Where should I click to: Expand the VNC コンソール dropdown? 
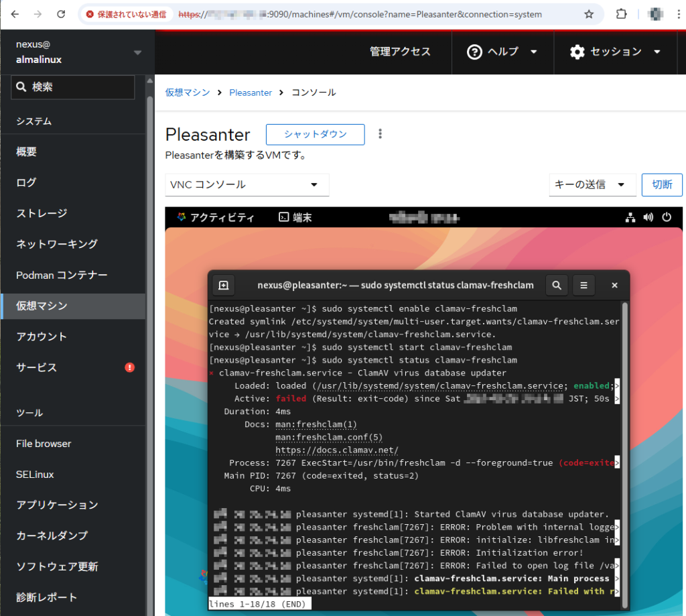(x=247, y=185)
